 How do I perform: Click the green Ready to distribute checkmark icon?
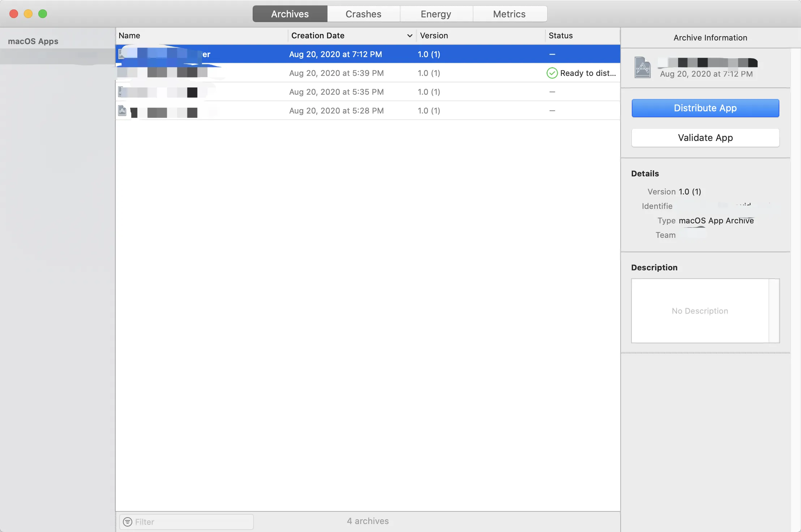[x=552, y=73]
